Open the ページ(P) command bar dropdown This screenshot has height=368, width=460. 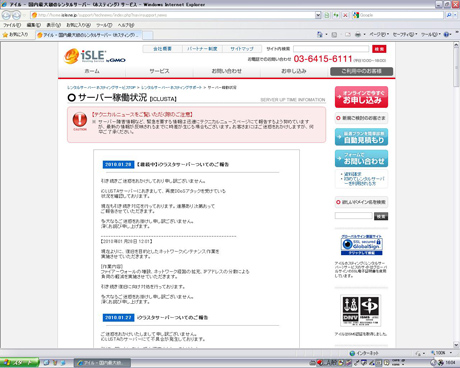pyautogui.click(x=379, y=34)
